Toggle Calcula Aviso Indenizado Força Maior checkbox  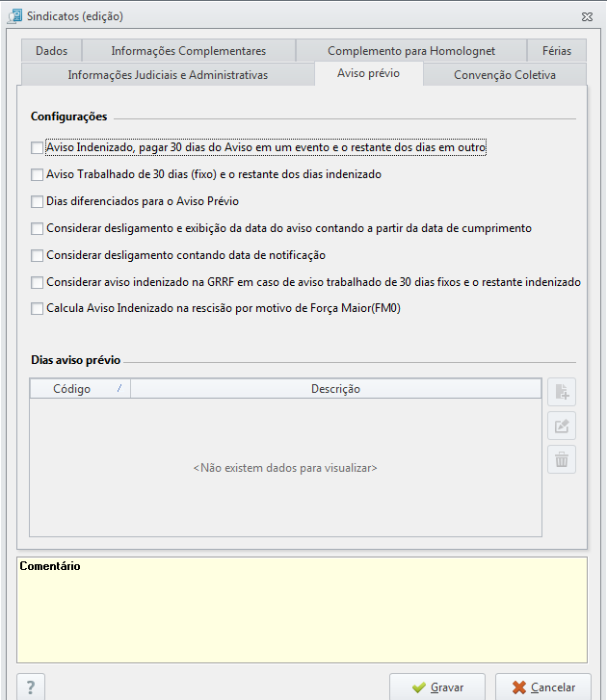(37, 308)
